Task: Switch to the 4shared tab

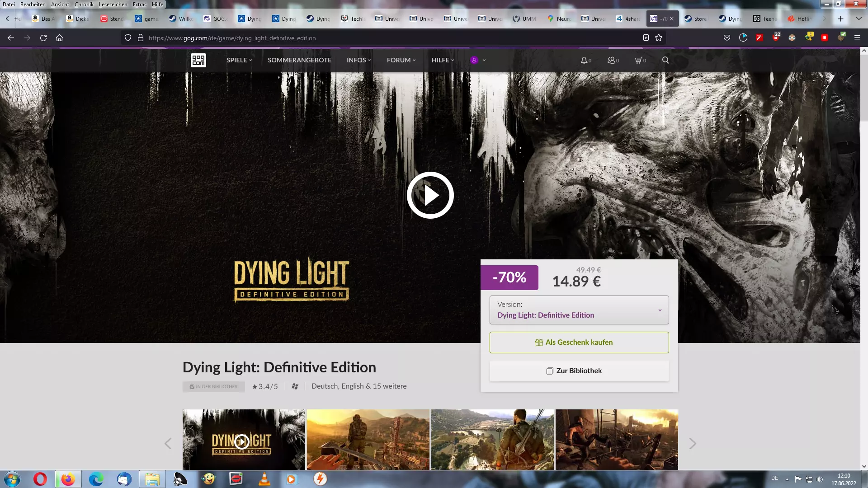Action: [x=628, y=19]
